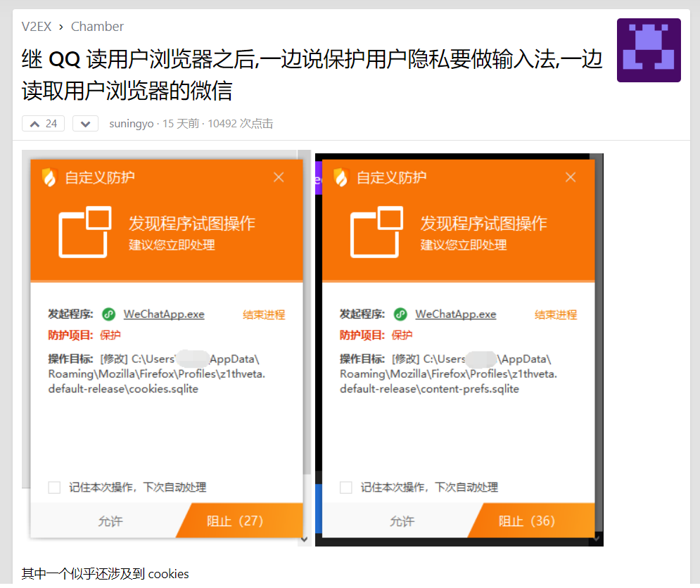
Task: Click the scrollbar beside the left dialog
Action: 307,312
